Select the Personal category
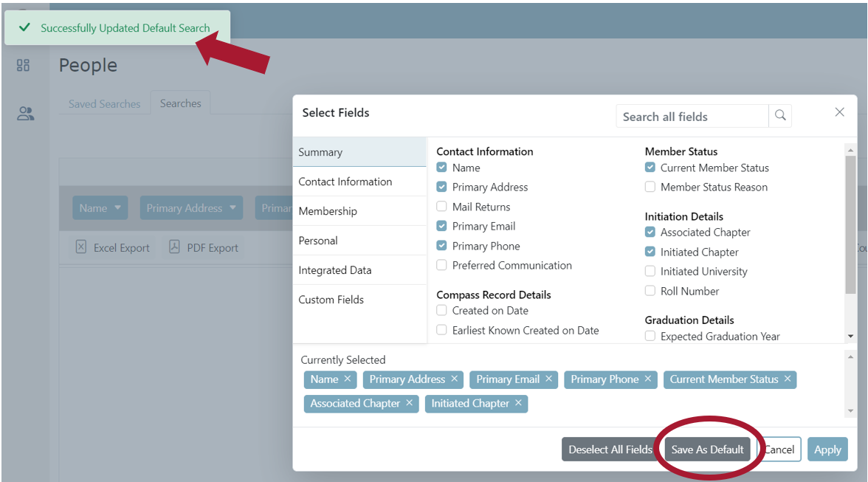 point(360,240)
